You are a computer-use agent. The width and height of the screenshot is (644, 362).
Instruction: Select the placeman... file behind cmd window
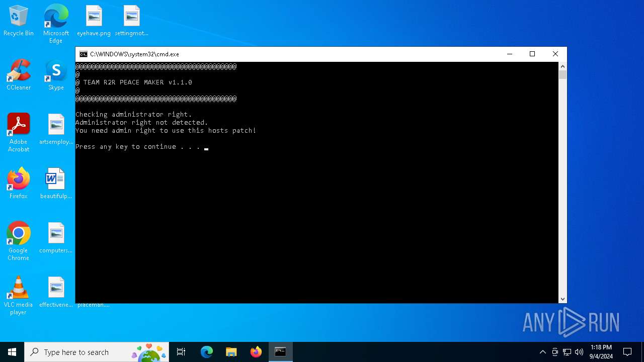94,305
